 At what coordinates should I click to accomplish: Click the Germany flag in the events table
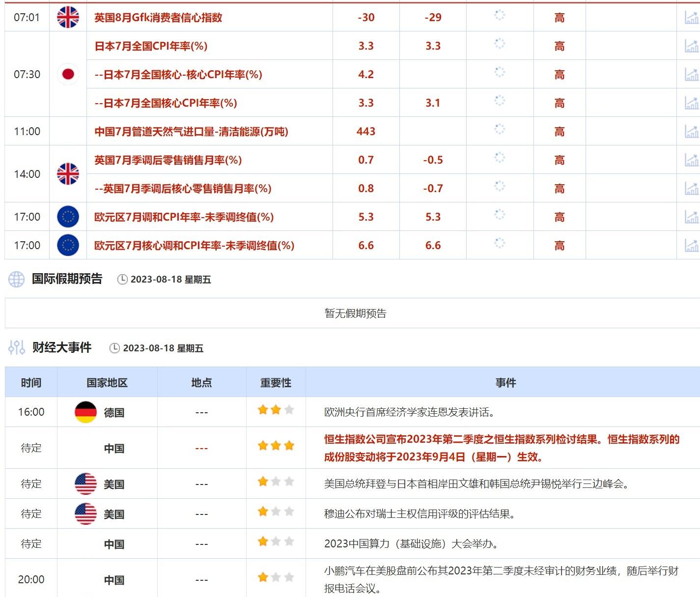85,412
